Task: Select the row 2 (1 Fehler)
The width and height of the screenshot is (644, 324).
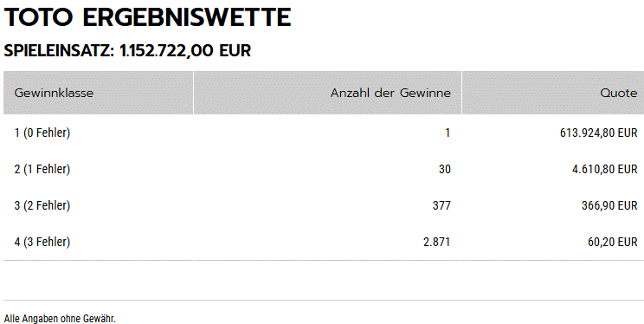Action: [x=324, y=169]
